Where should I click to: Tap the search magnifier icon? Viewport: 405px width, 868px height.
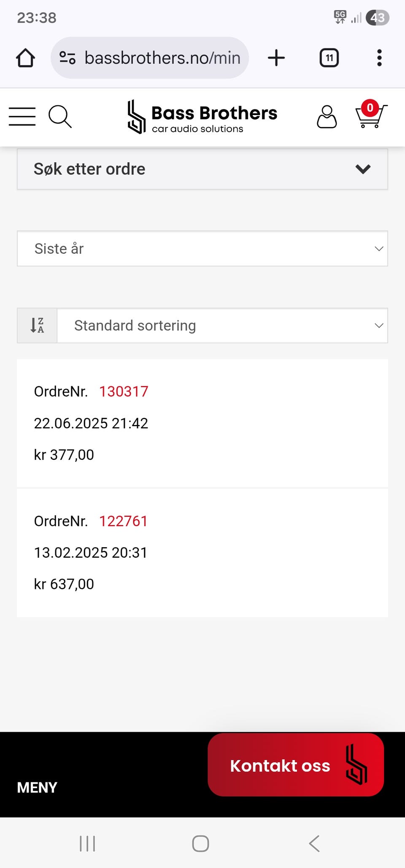pos(60,116)
